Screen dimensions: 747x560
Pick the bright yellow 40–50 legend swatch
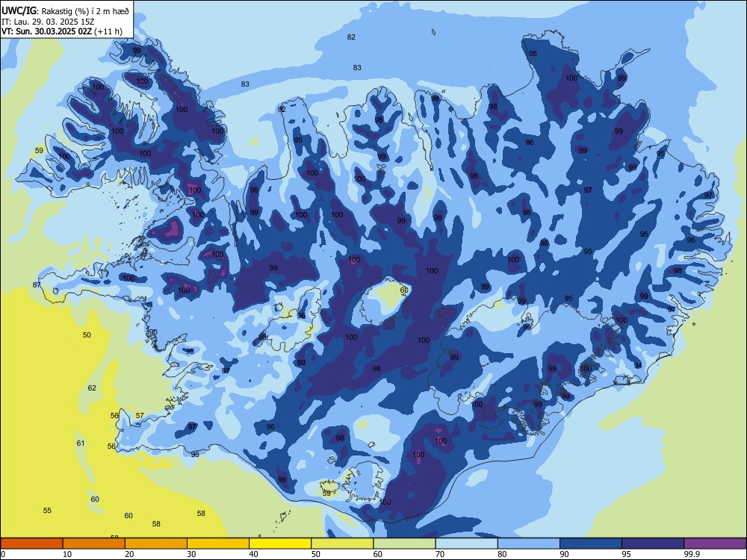[280, 544]
